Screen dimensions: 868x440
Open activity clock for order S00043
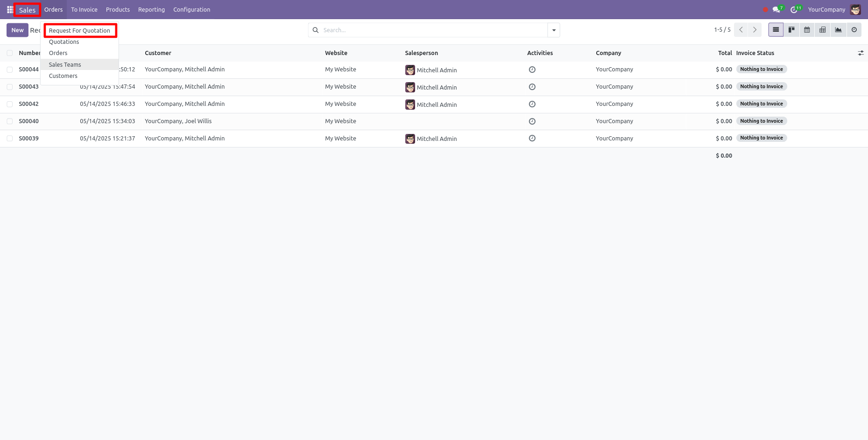point(532,87)
